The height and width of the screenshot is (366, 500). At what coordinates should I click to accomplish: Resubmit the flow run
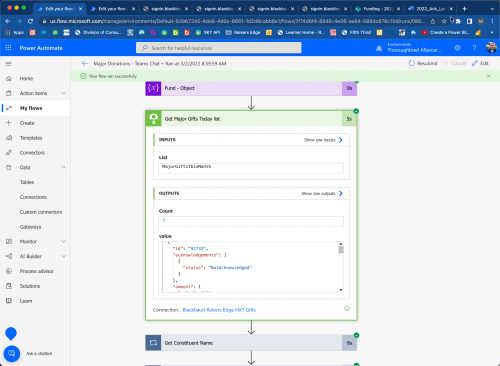[x=423, y=63]
